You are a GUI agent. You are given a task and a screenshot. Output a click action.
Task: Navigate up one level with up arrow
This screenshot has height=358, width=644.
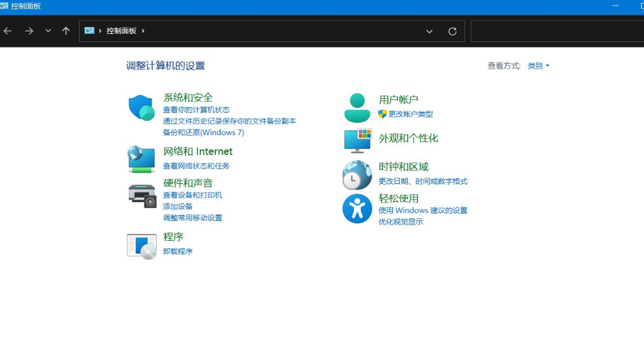(66, 31)
